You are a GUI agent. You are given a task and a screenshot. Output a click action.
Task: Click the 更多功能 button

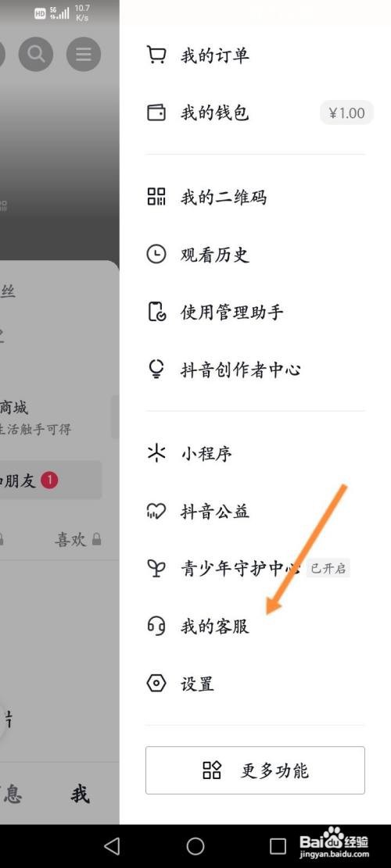[255, 770]
